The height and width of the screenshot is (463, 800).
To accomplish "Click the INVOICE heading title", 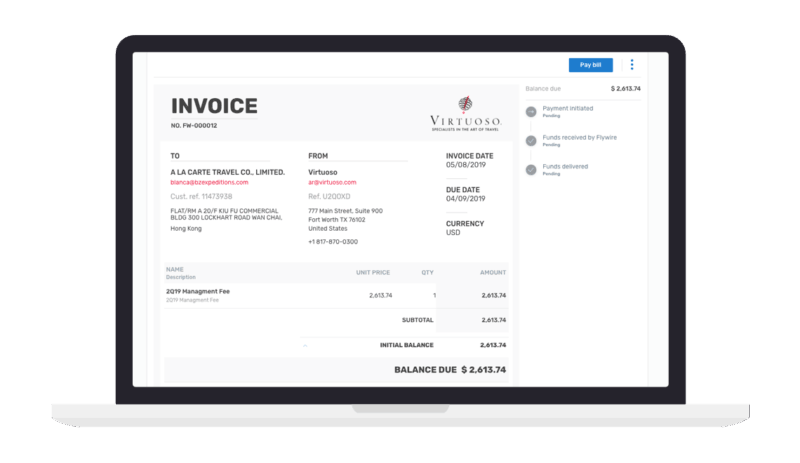I will (214, 106).
